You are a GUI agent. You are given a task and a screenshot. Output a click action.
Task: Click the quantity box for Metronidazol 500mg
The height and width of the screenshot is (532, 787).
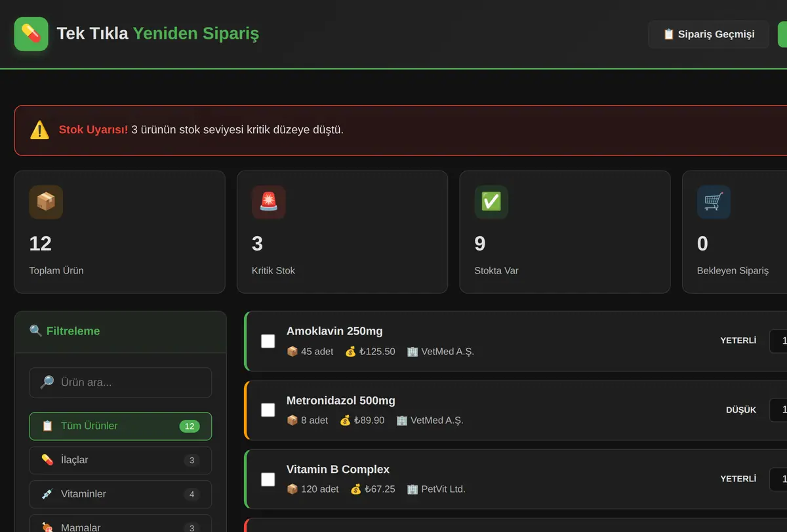point(778,410)
